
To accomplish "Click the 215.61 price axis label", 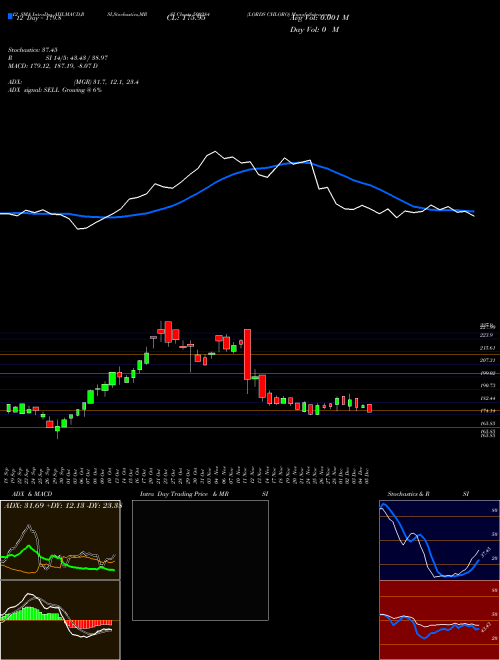I will tap(488, 348).
